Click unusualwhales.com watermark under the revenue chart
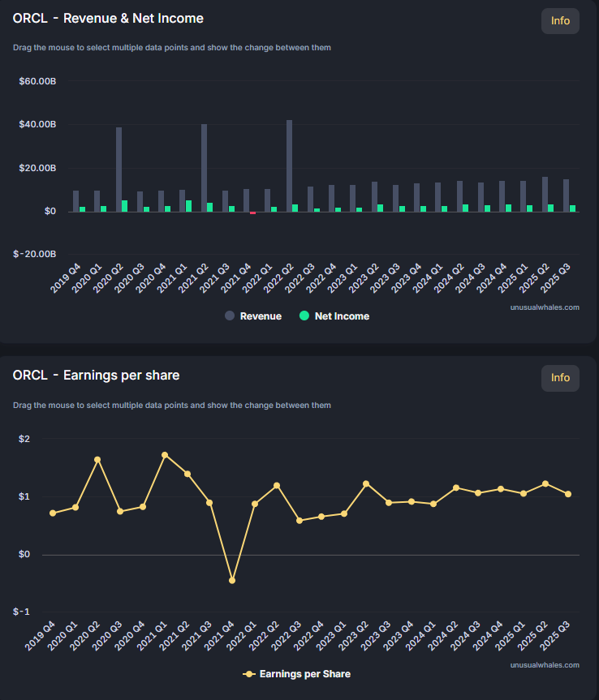Viewport: 599px width, 700px height. pos(545,307)
